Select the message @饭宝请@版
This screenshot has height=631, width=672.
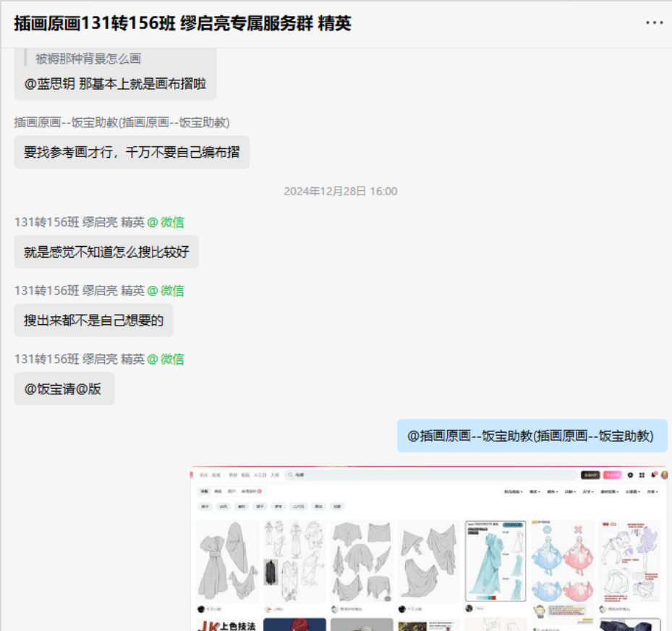pos(64,389)
